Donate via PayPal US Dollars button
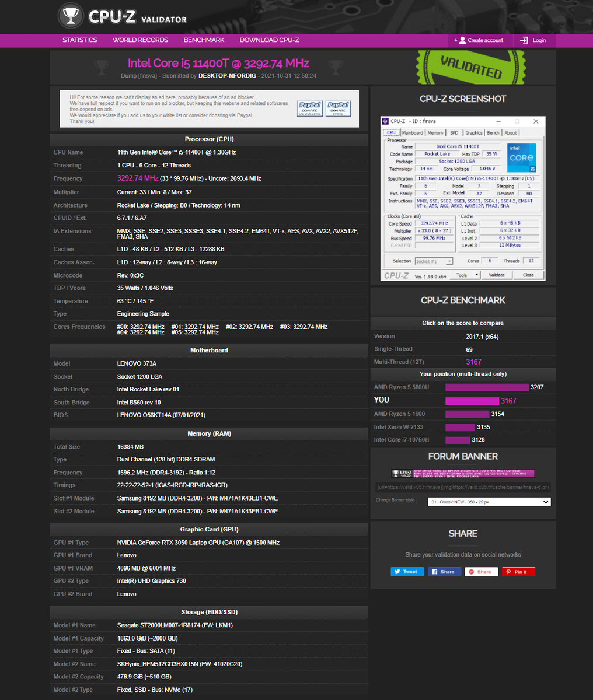The height and width of the screenshot is (700, 593). tap(310, 109)
